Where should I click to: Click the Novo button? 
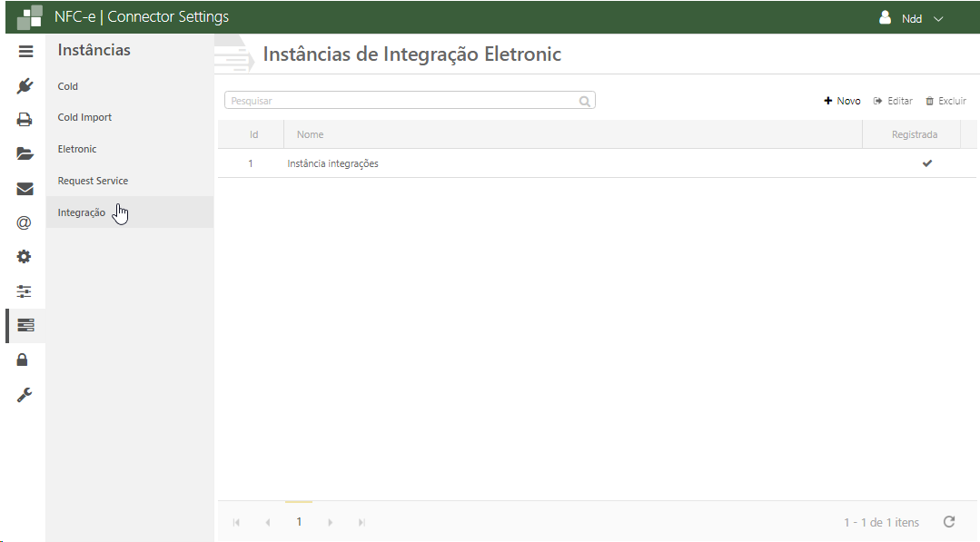[842, 101]
